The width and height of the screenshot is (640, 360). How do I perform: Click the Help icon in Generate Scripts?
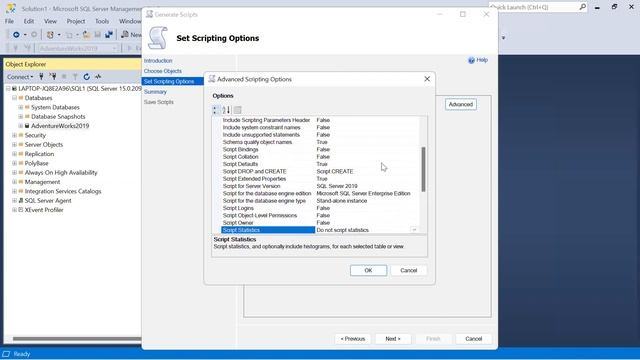pyautogui.click(x=471, y=60)
